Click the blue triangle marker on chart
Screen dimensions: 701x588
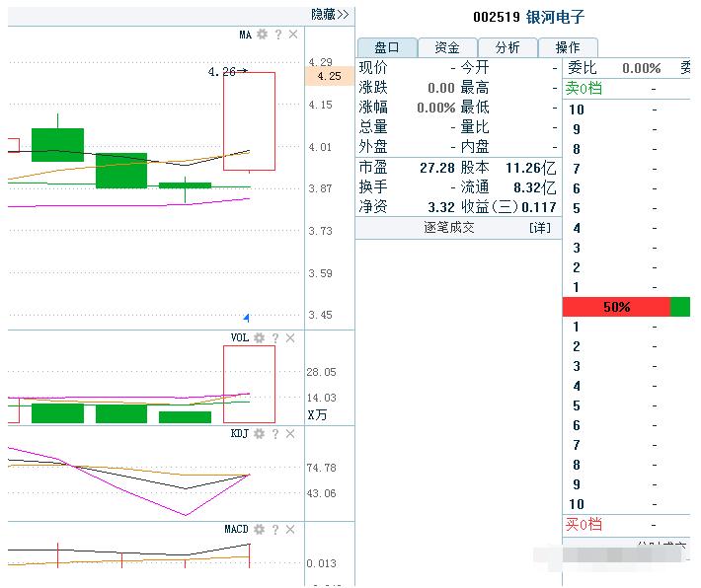[246, 318]
